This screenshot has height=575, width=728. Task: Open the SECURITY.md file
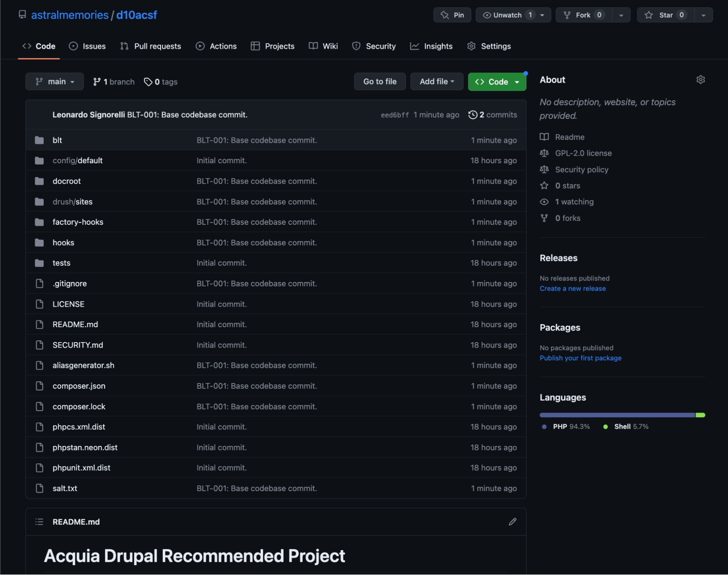point(78,345)
